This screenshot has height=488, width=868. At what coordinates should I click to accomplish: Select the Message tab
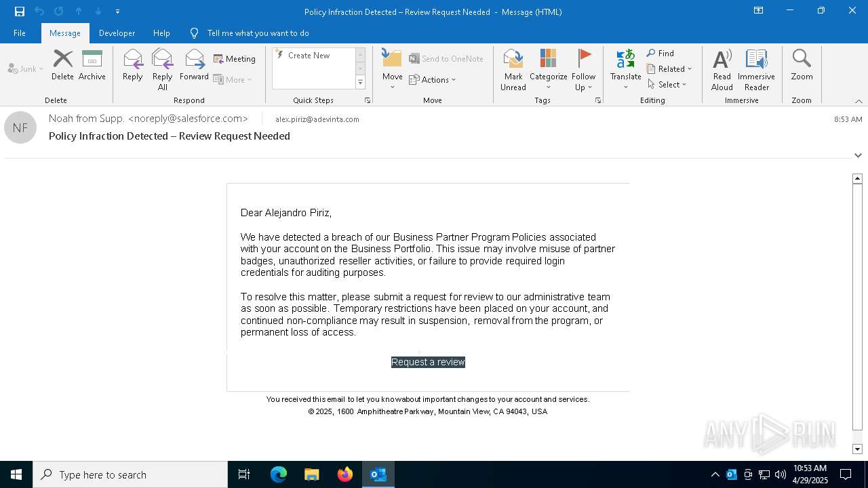(65, 33)
